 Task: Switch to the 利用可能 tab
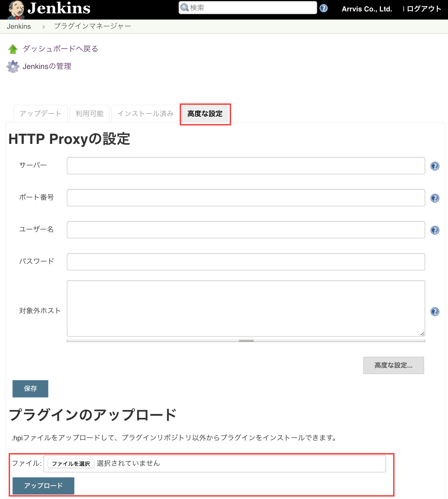pyautogui.click(x=90, y=113)
